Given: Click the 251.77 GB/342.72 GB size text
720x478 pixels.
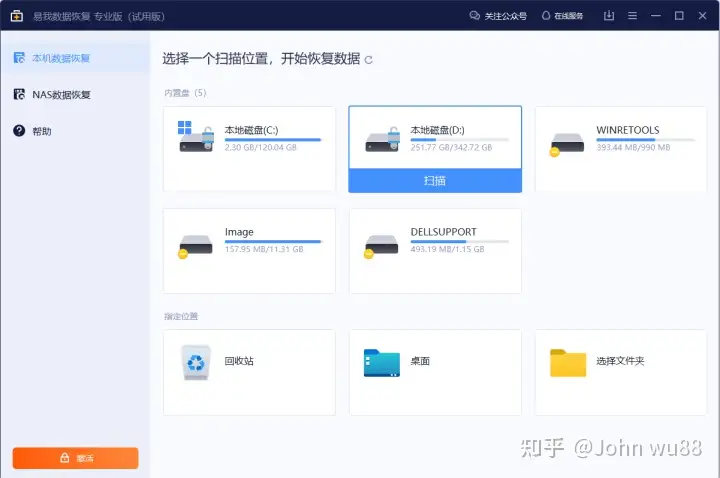Looking at the screenshot, I should tap(451, 147).
